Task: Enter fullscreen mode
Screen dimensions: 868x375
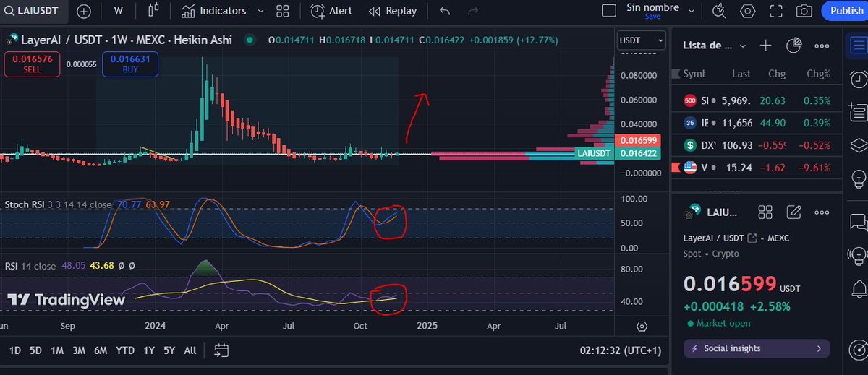Action: 776,11
